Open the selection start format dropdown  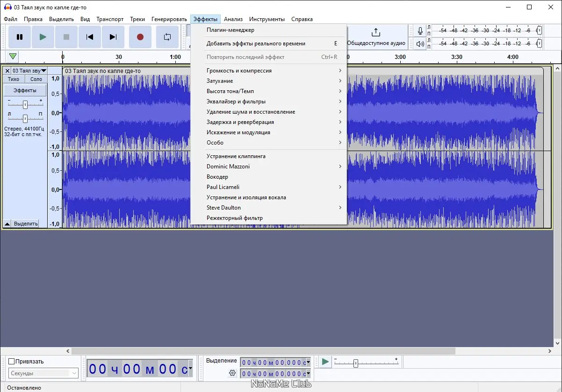pyautogui.click(x=309, y=363)
